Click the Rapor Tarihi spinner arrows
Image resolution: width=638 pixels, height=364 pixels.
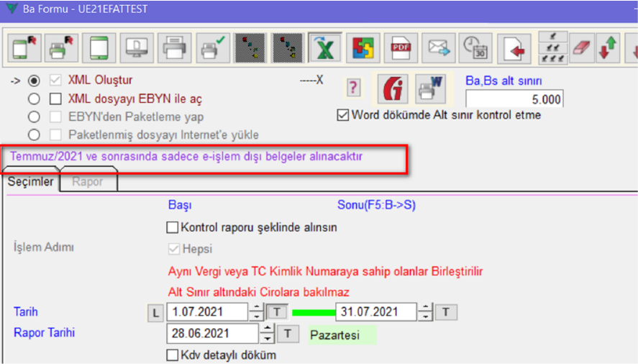(267, 334)
